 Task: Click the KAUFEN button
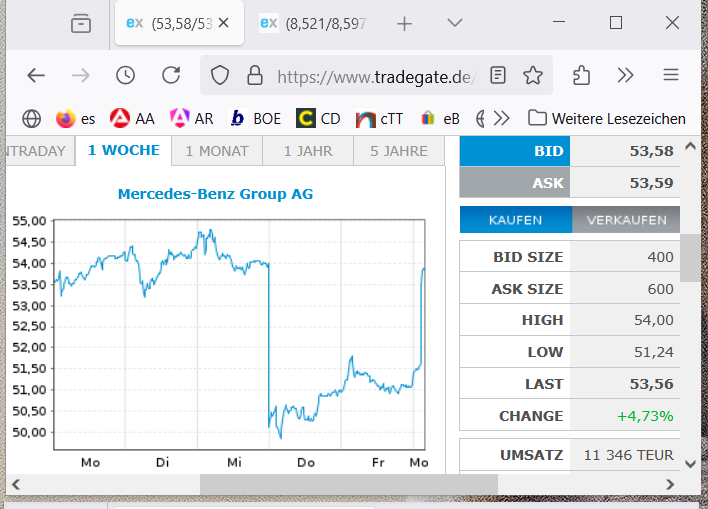coord(516,220)
